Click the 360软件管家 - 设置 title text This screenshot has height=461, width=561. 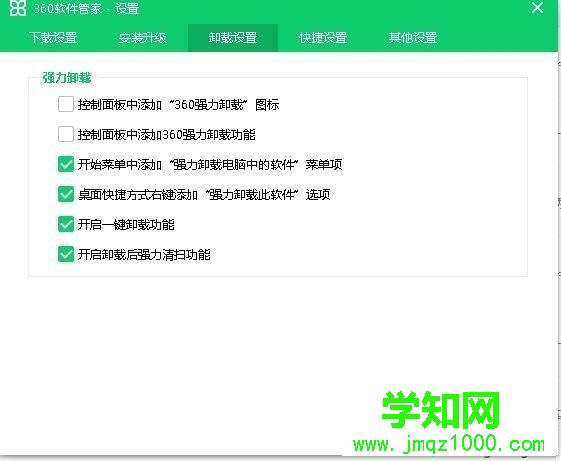(x=86, y=8)
